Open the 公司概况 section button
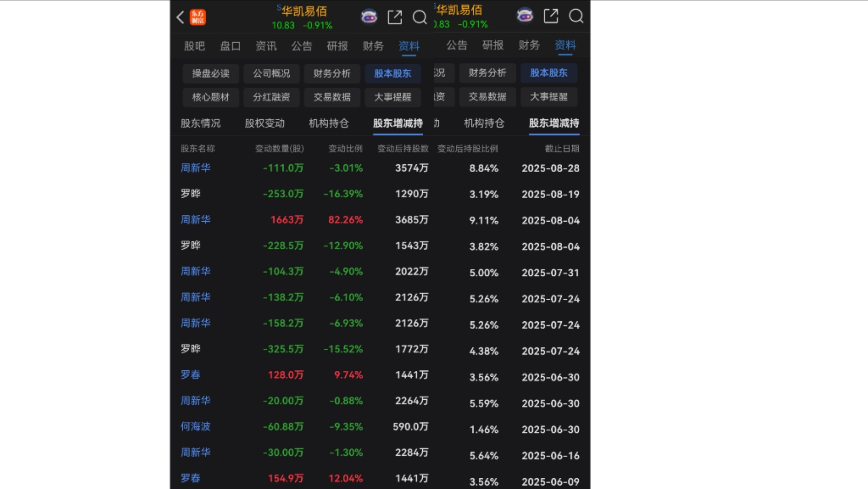868x489 pixels. pyautogui.click(x=271, y=73)
